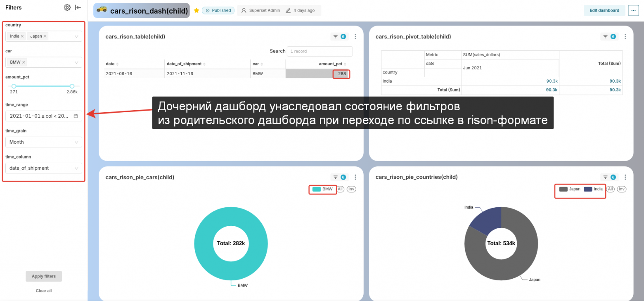The height and width of the screenshot is (301, 644).
Task: Open the Filters panel settings gear
Action: pos(67,7)
